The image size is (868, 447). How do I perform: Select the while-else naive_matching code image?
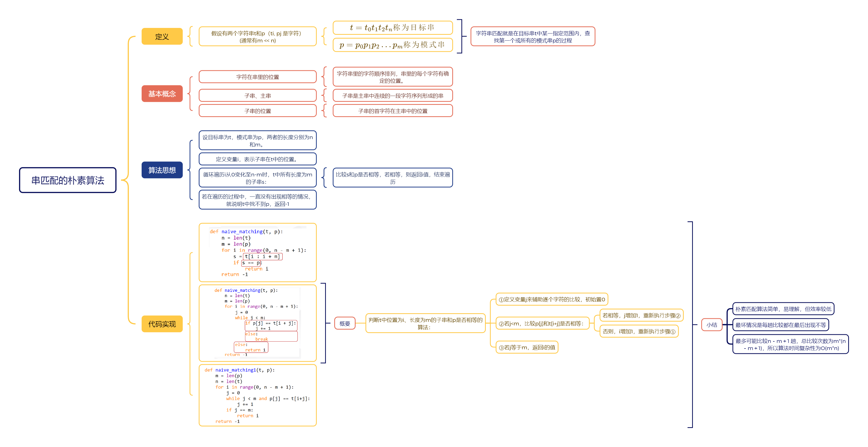(x=257, y=323)
